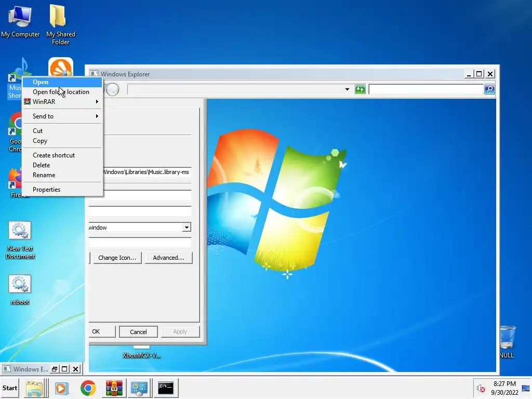Image resolution: width=532 pixels, height=399 pixels.
Task: Open the window run-mode dropdown
Action: click(x=187, y=228)
